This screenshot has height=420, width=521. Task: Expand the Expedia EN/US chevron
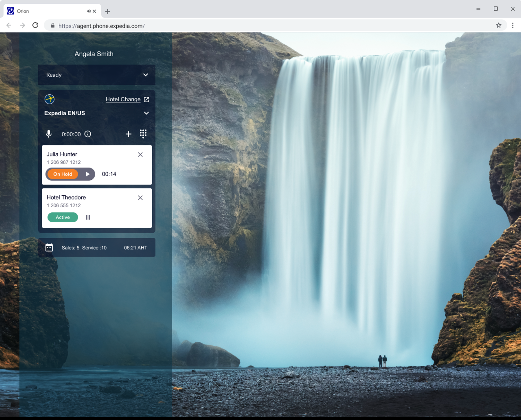[x=146, y=113]
